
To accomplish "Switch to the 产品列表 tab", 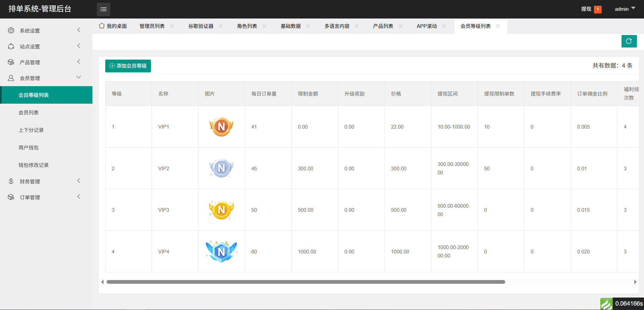I will click(383, 26).
